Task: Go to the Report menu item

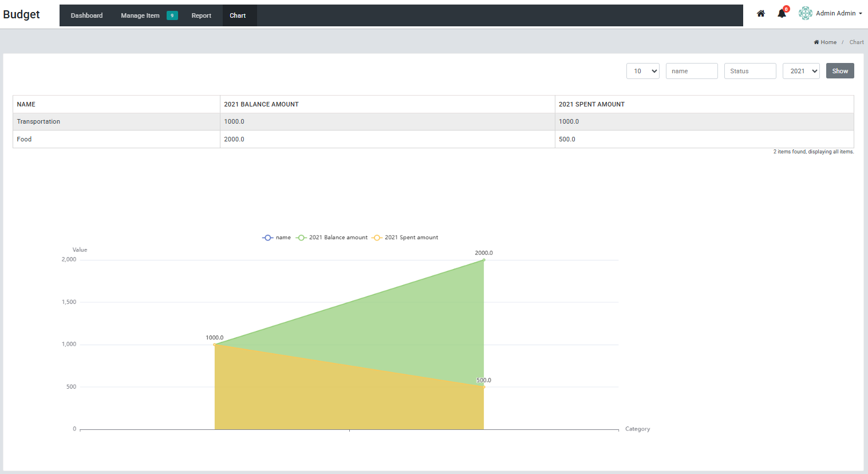Action: coord(202,15)
